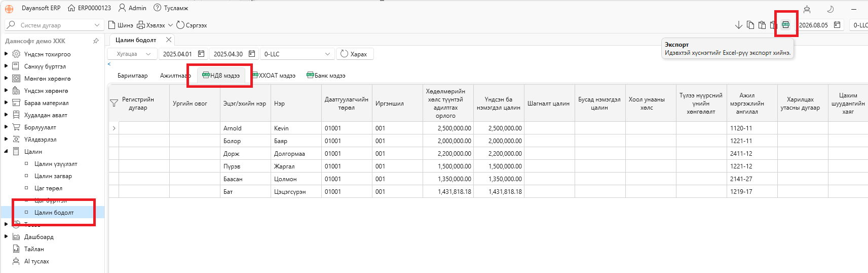868x273 pixels.
Task: Open Цалин үзүүлэлт tree item
Action: click(56, 164)
